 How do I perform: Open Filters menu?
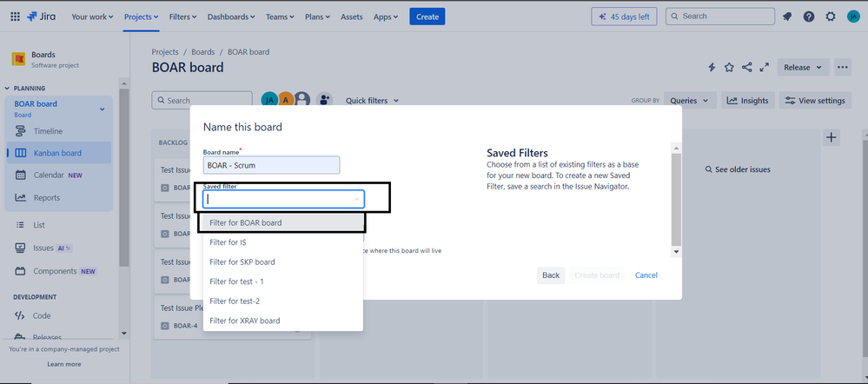coord(183,17)
